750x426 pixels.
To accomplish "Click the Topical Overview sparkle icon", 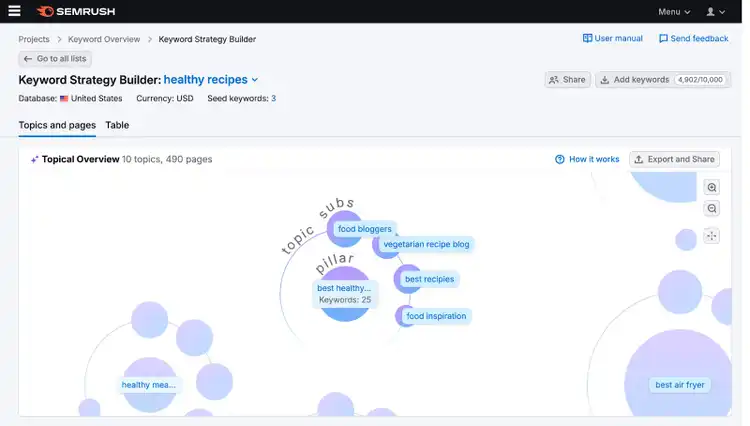I will point(34,160).
